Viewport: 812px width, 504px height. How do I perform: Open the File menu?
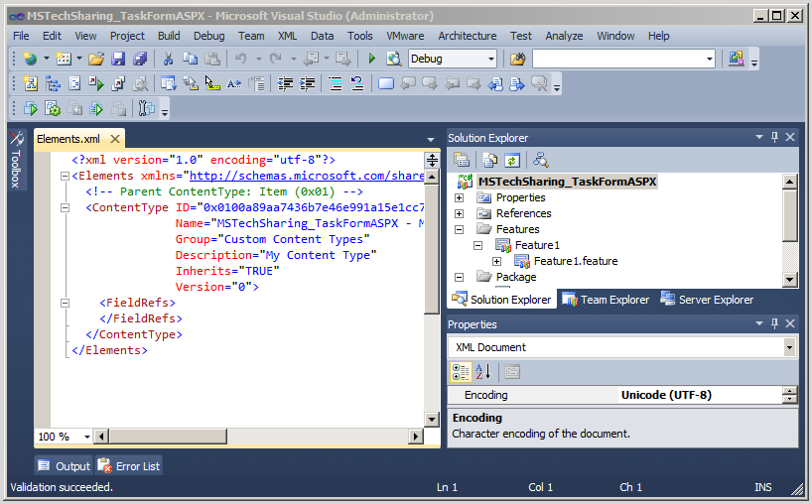(x=21, y=36)
